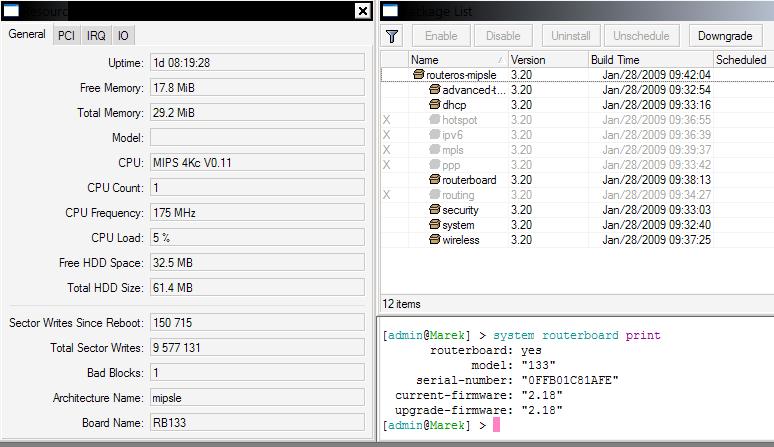Click the security build time 09:33:03
The image size is (774, 447).
coord(657,210)
